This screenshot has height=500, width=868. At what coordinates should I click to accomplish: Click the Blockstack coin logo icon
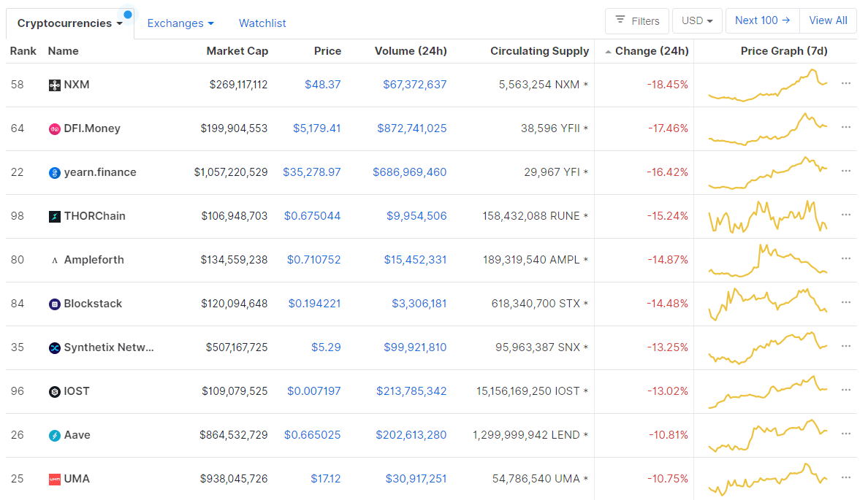54,304
